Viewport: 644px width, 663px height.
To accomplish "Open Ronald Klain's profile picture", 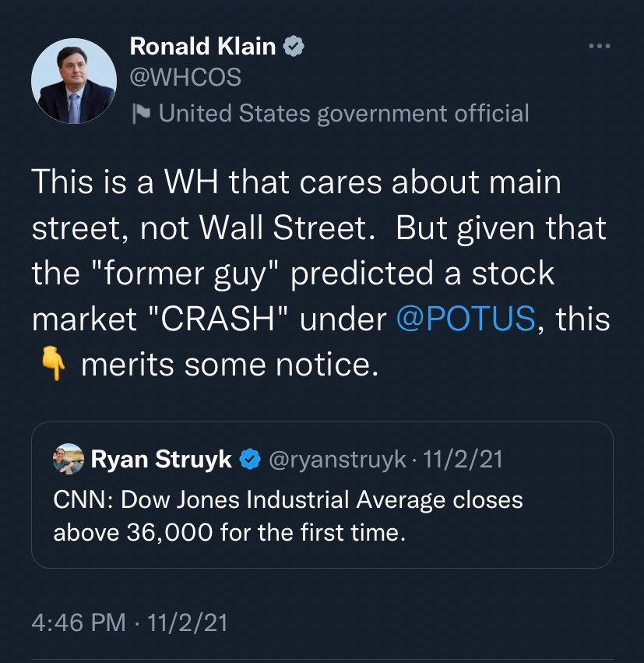I will pos(74,80).
